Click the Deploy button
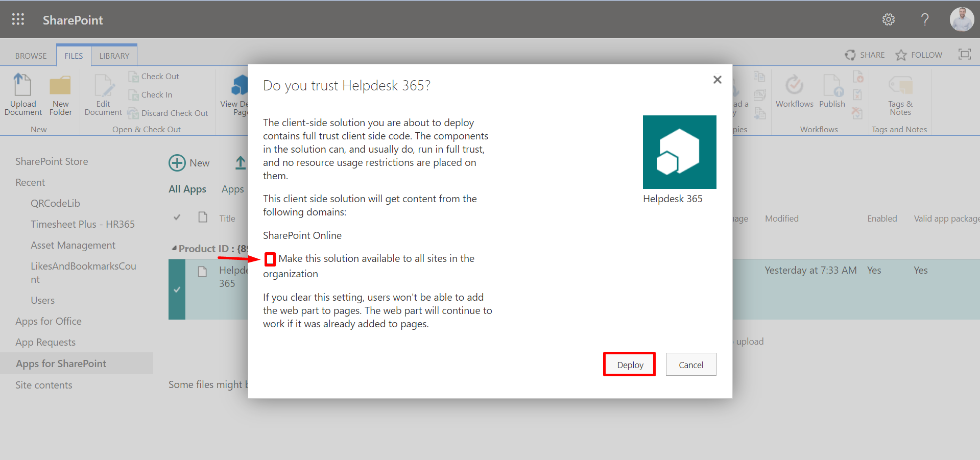Viewport: 980px width, 460px height. click(x=630, y=365)
